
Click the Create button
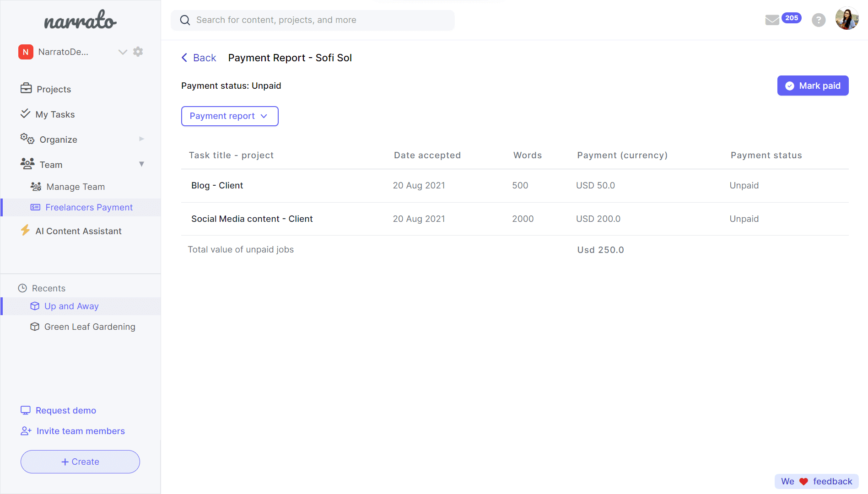pos(80,462)
